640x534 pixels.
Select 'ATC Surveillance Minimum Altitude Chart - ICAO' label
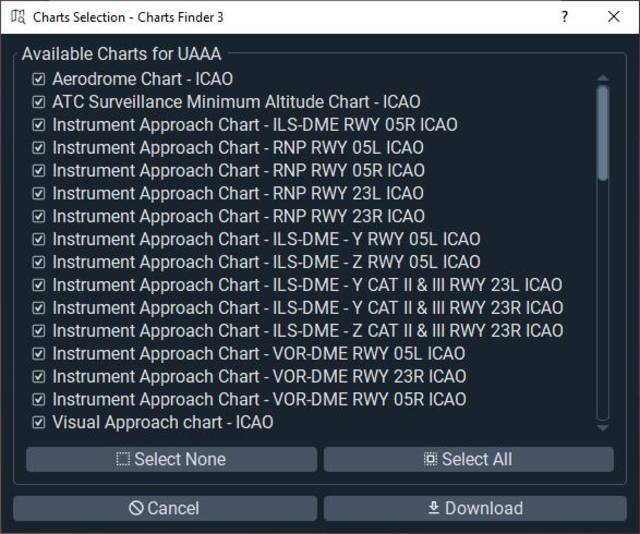(236, 102)
